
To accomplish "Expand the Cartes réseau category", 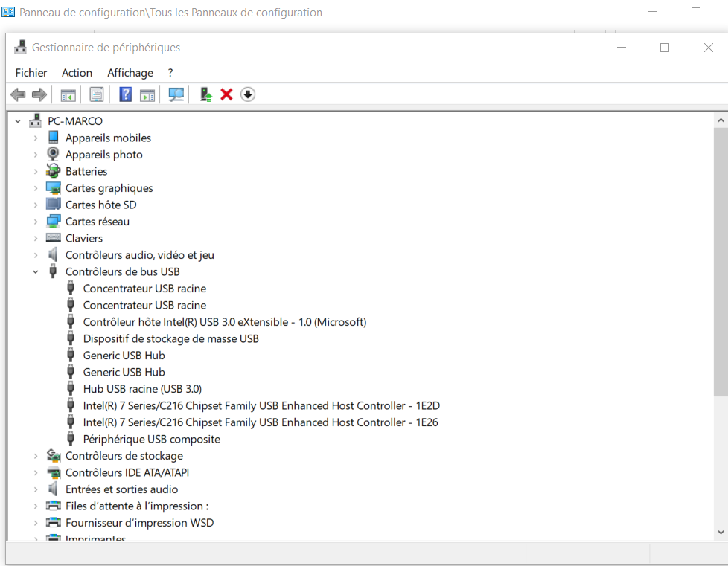I will 36,222.
